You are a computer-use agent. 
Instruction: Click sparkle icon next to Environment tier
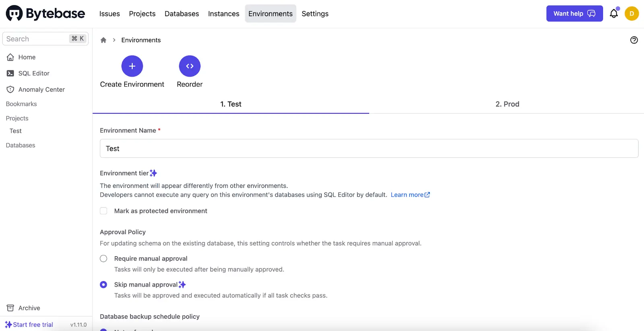[153, 173]
